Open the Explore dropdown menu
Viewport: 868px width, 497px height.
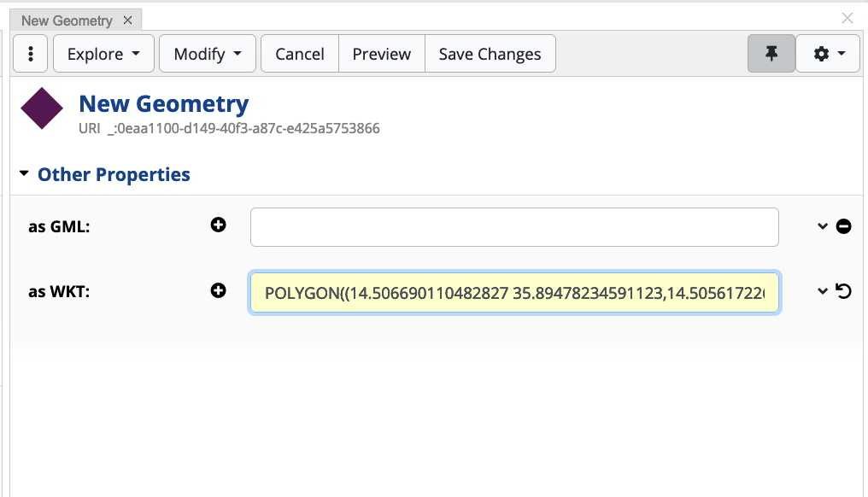[x=103, y=53]
